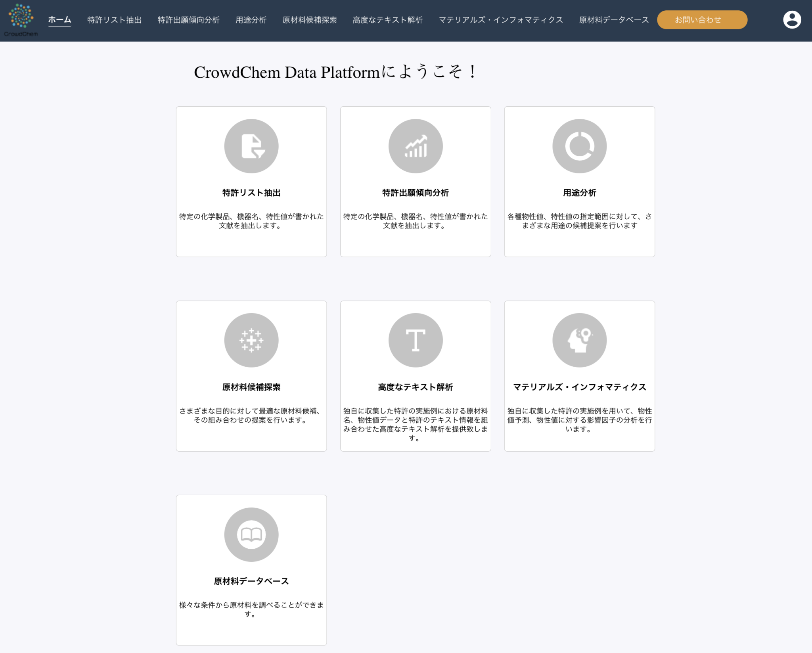Click the お問い合わせ button
Image resolution: width=812 pixels, height=653 pixels.
point(702,19)
